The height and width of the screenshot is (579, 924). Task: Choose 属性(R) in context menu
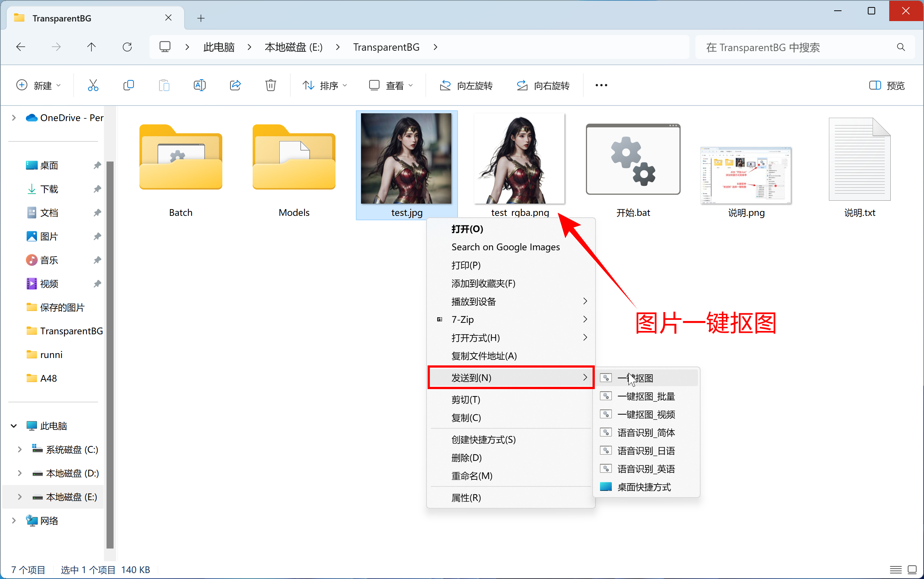(x=511, y=498)
